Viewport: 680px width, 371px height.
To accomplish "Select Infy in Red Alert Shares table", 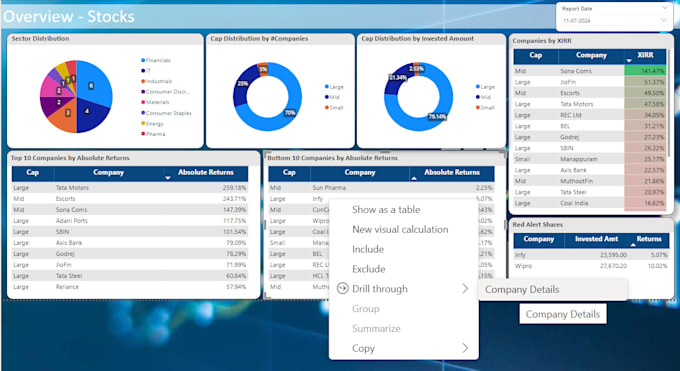I will (x=520, y=255).
